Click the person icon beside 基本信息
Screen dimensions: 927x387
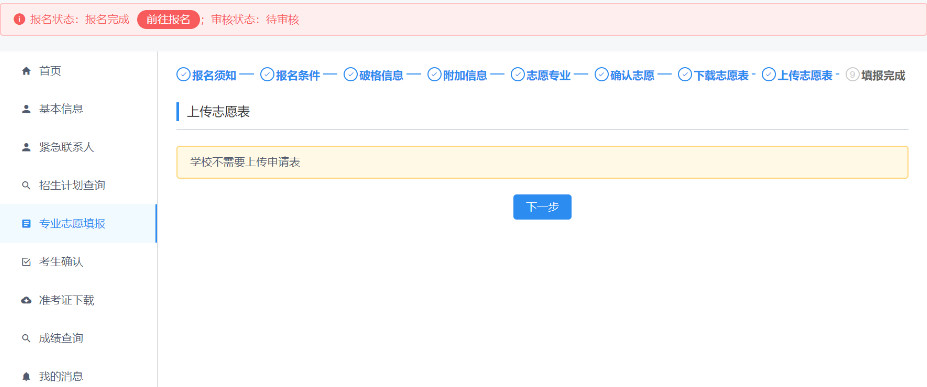pos(25,109)
